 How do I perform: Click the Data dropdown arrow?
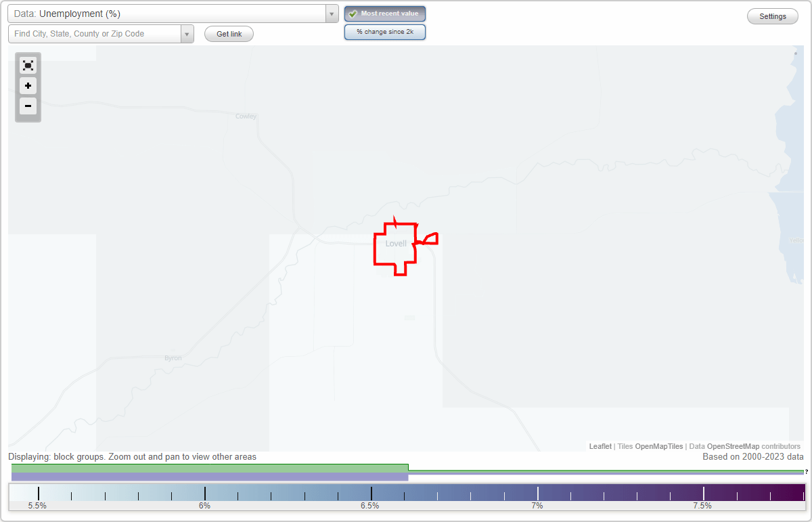(x=331, y=13)
